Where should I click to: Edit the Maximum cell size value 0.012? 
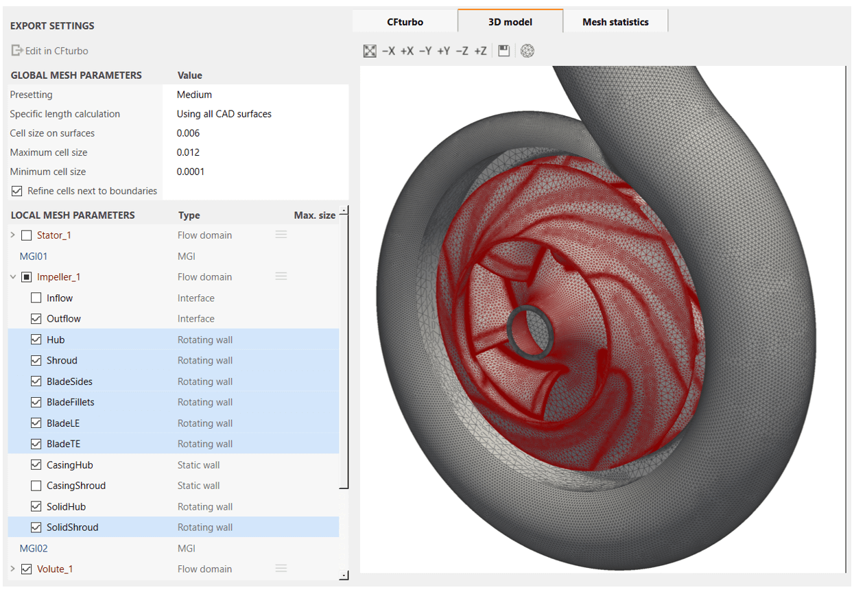point(255,152)
